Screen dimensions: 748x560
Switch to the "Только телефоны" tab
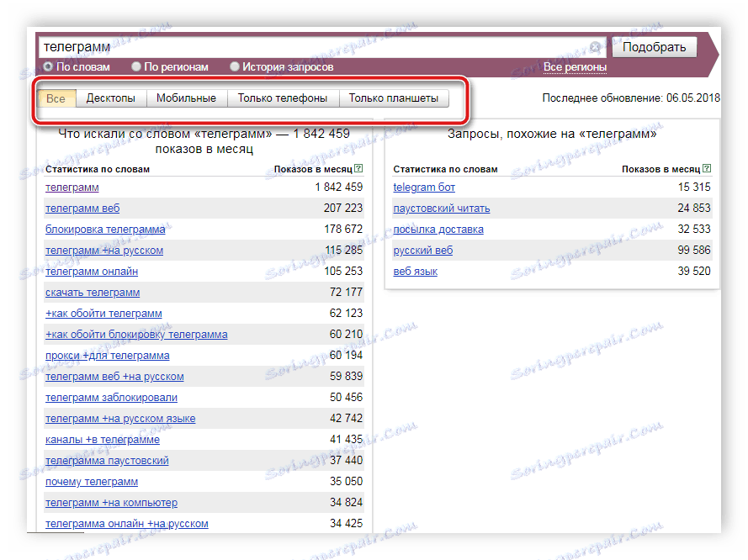(283, 98)
